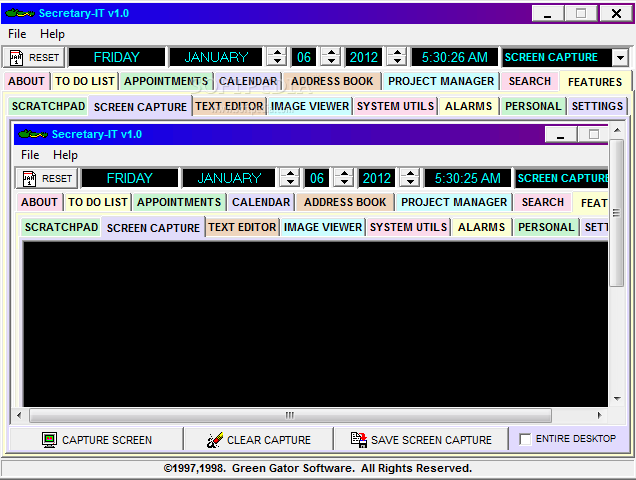Go to the ADDRESS BOOK tab
The image size is (636, 480).
pos(332,81)
